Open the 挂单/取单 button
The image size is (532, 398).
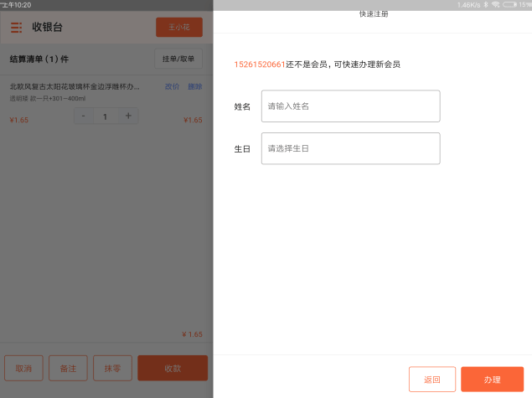[178, 59]
